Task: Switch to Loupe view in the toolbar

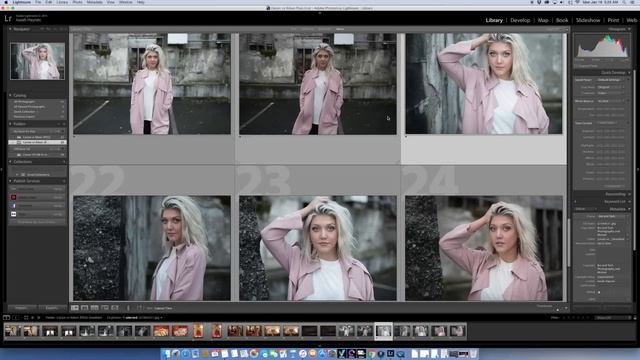Action: tap(84, 308)
